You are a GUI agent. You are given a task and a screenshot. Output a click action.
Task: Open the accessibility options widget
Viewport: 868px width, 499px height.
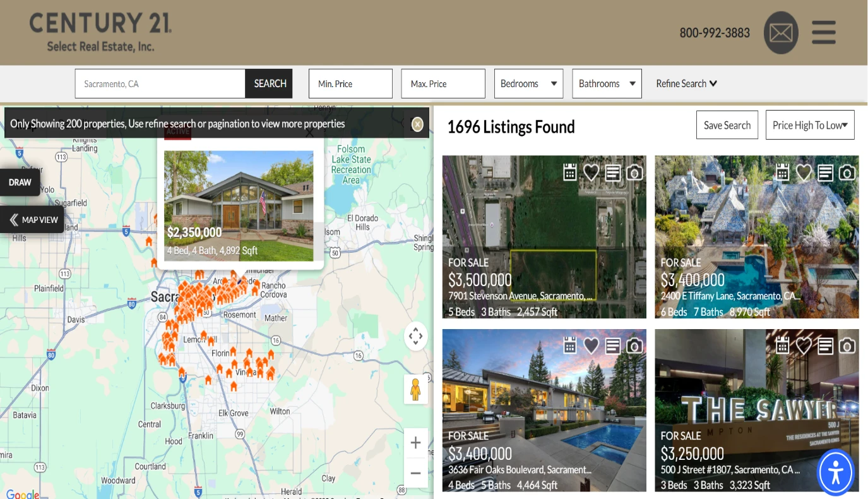(x=836, y=473)
